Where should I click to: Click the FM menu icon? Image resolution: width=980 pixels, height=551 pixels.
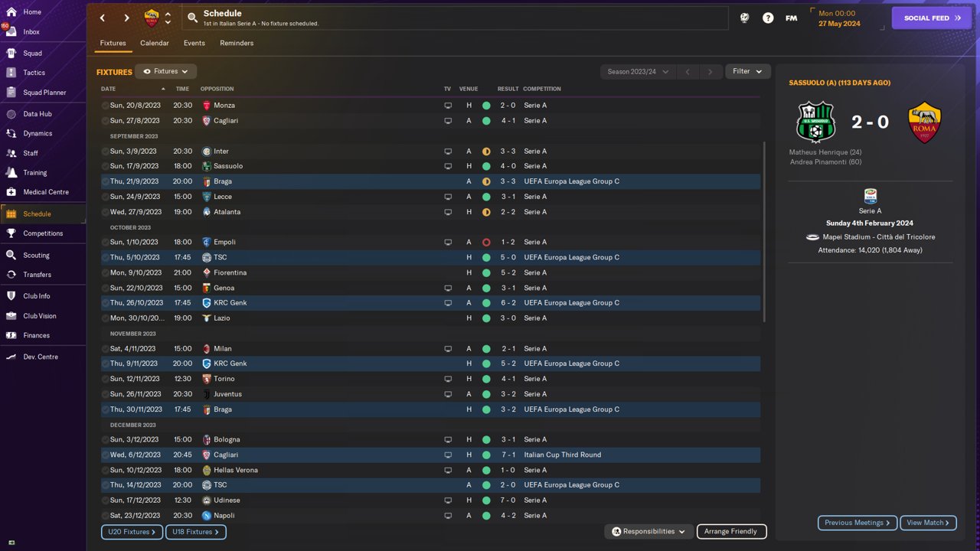(792, 18)
